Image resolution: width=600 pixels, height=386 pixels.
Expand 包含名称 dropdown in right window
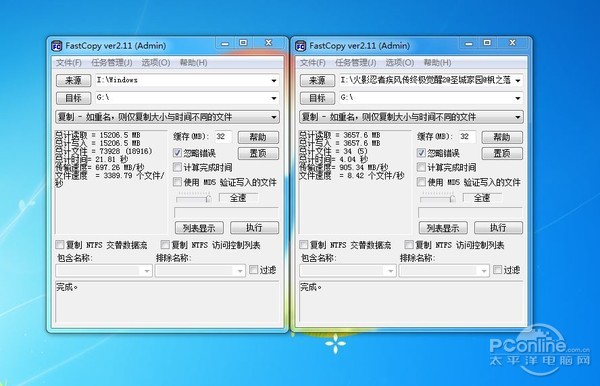click(x=391, y=271)
